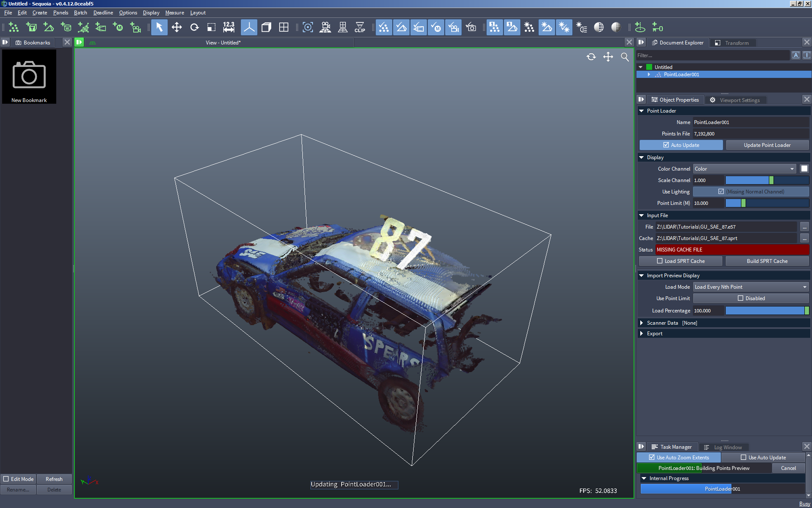Open the Measure menu
This screenshot has height=508, width=812.
174,13
